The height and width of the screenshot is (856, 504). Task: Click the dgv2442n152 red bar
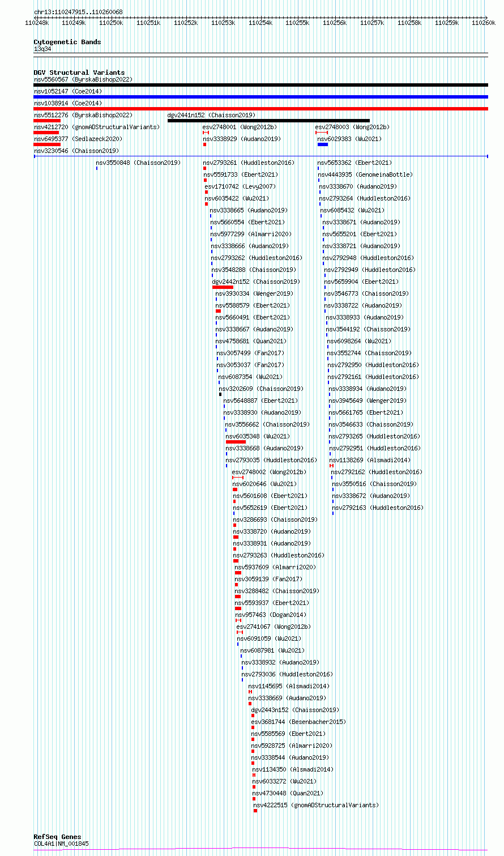[x=223, y=287]
